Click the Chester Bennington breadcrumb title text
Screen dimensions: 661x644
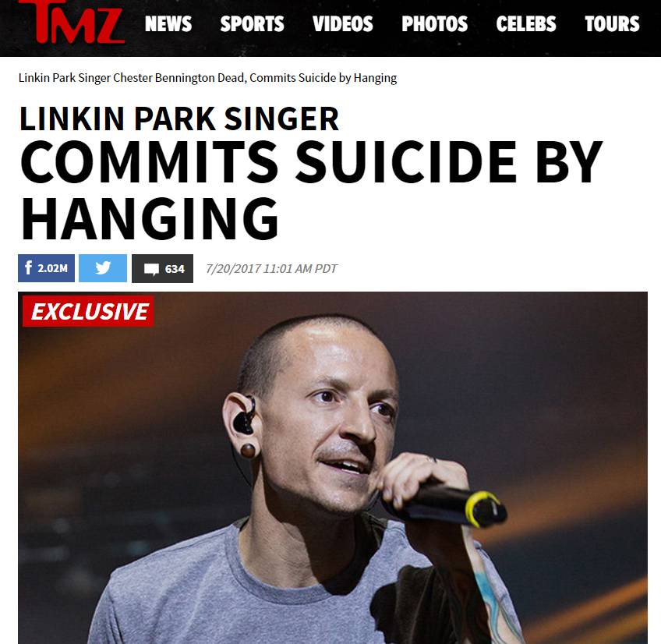208,78
